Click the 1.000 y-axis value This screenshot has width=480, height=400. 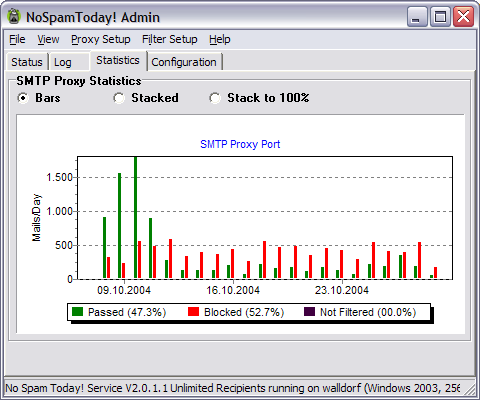click(59, 211)
